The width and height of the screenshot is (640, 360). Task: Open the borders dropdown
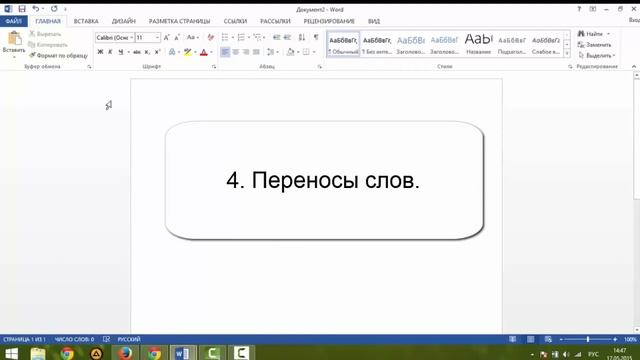314,52
